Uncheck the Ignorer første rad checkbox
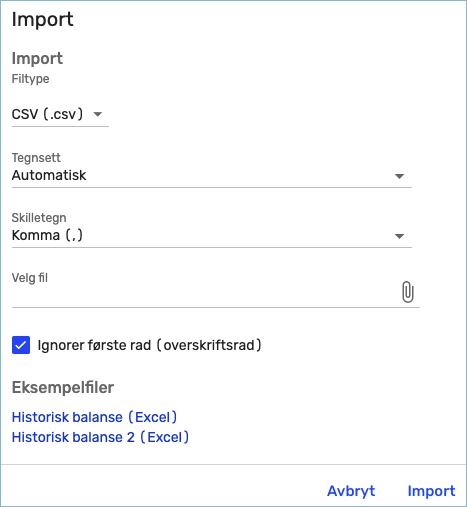This screenshot has height=507, width=467. 21,345
